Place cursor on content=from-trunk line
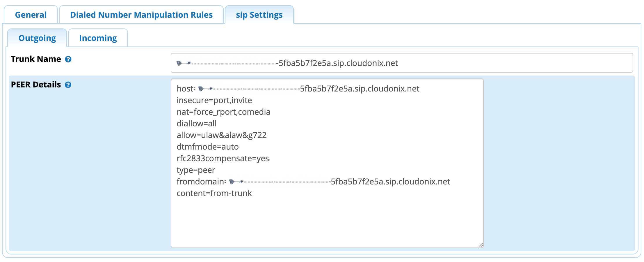This screenshot has width=644, height=262. [x=214, y=193]
